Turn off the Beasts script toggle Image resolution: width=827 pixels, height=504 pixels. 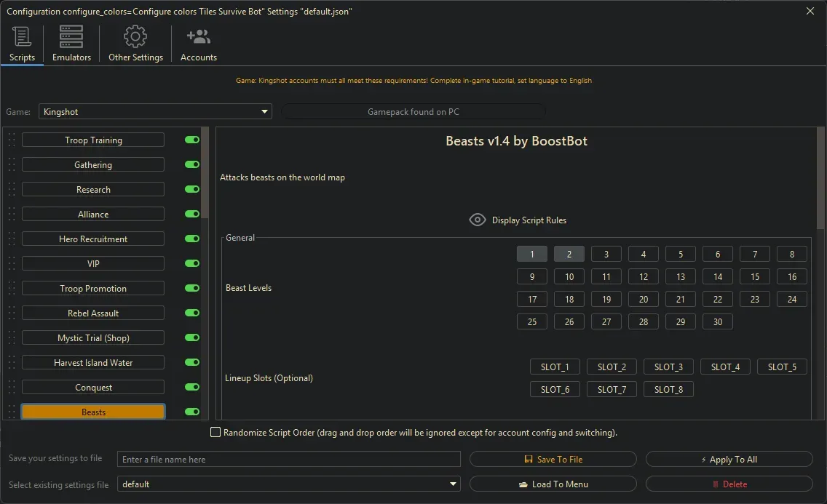(192, 412)
